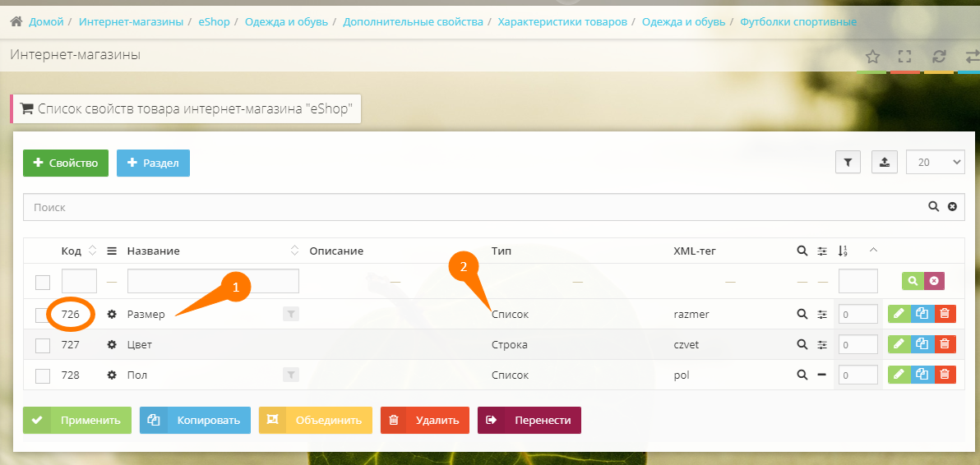
Task: Check the box next to property 728
Action: click(43, 375)
